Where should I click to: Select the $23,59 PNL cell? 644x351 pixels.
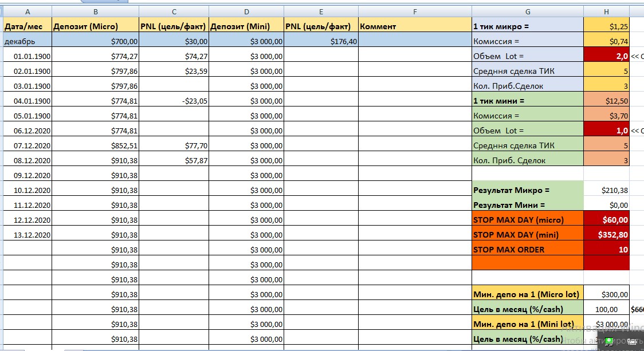(x=174, y=69)
